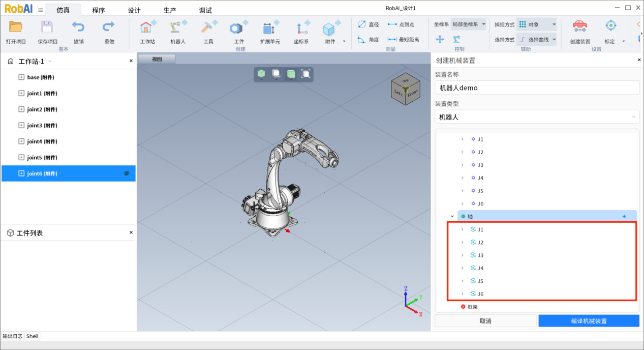
Task: Click the hamburger menu next to RobAI logo
Action: [x=41, y=10]
